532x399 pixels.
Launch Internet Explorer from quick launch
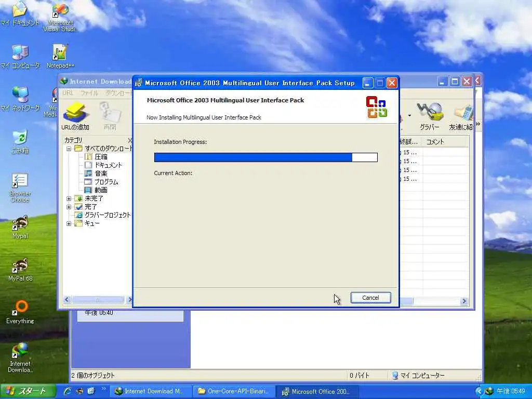(68, 391)
